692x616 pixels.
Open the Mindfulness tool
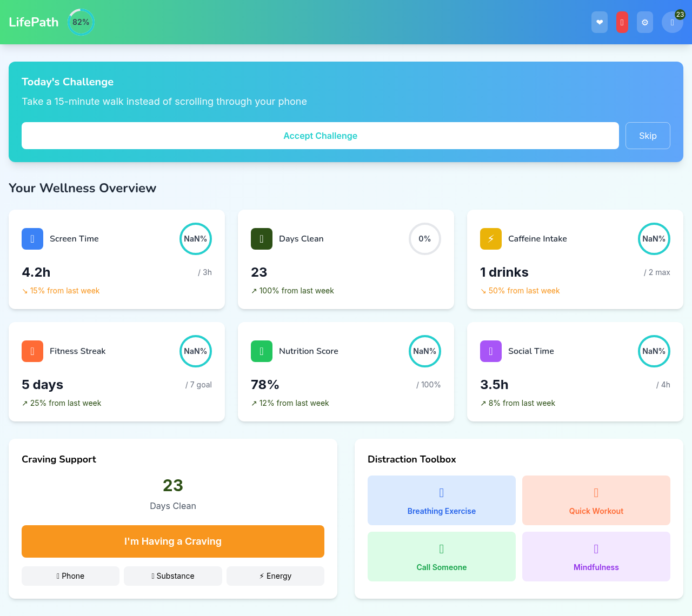click(596, 557)
